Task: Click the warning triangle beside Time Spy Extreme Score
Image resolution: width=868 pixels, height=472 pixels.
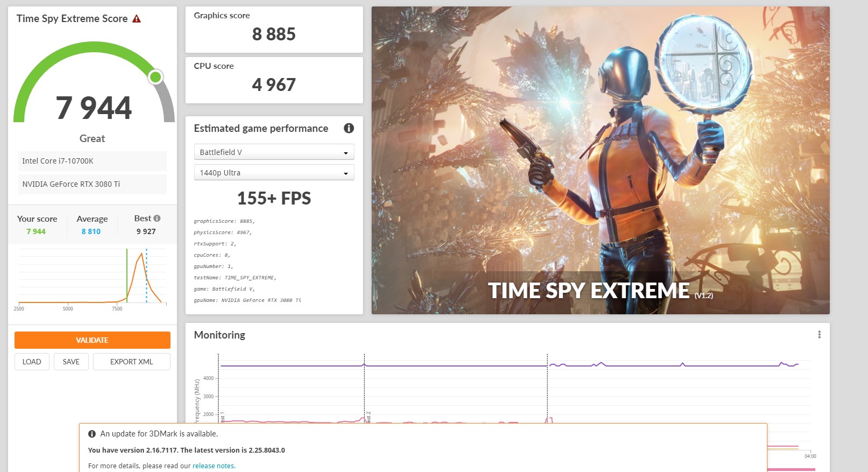Action: [137, 19]
